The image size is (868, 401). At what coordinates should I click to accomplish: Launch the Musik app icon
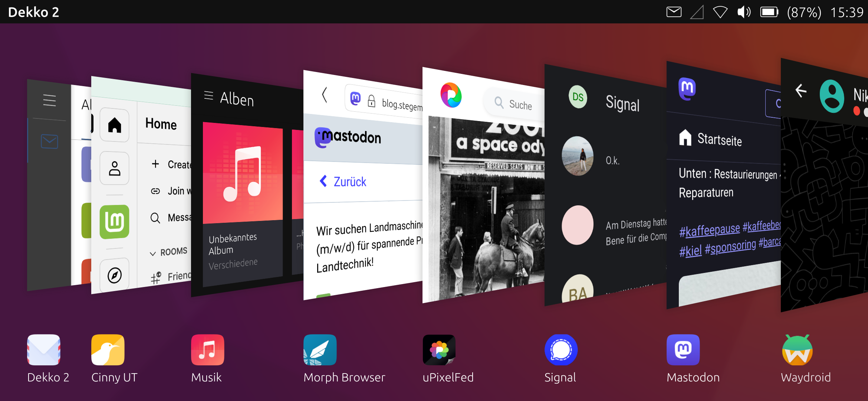click(208, 350)
